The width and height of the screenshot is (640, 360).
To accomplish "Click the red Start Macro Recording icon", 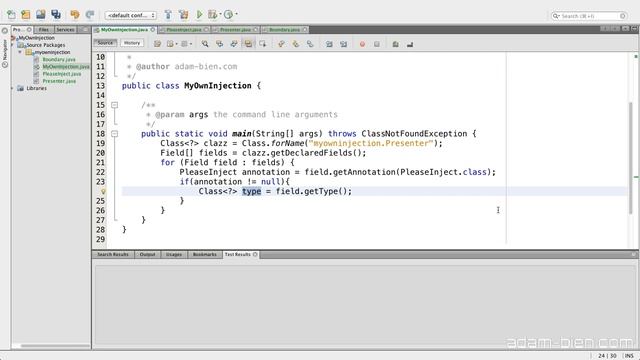I will (x=362, y=44).
